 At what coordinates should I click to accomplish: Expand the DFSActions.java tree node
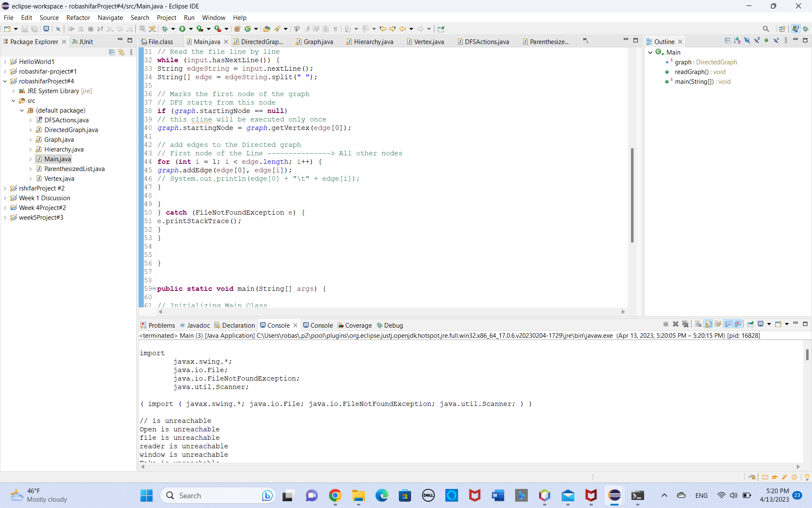30,120
